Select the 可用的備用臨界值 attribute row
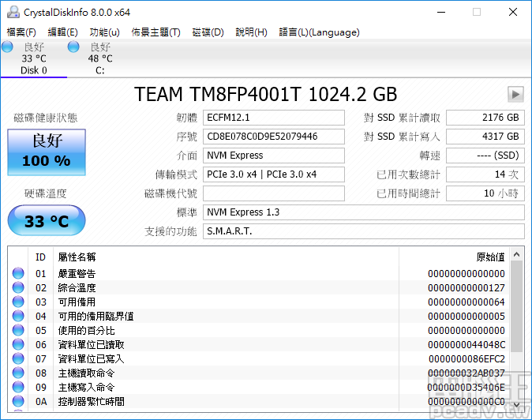The image size is (532, 420). [259, 317]
